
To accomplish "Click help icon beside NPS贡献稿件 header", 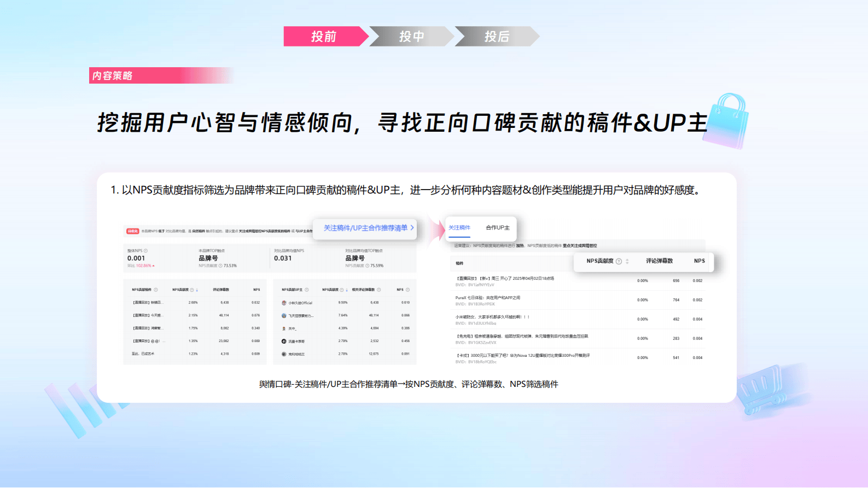I will 156,290.
